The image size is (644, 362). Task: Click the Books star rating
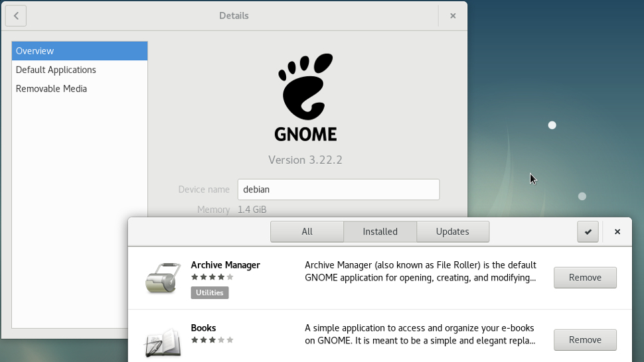(x=212, y=340)
